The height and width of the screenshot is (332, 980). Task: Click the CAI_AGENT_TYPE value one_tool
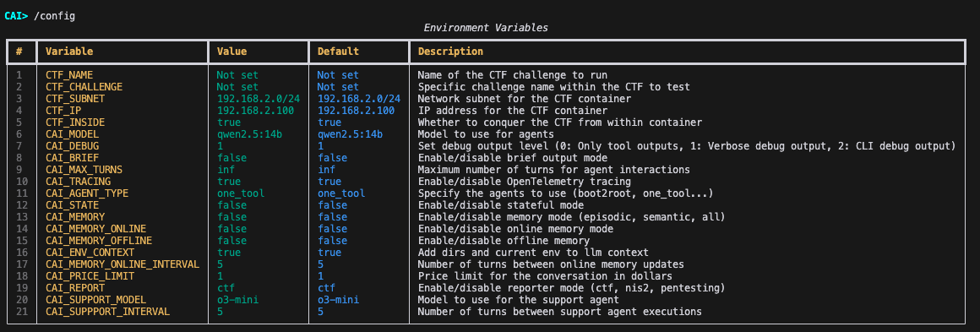pos(241,193)
